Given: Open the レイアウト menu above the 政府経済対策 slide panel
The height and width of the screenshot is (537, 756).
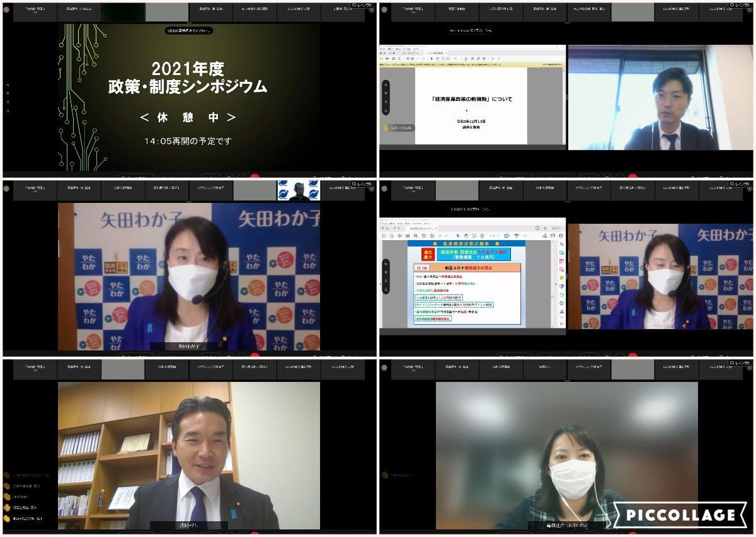Looking at the screenshot, I should click(740, 184).
